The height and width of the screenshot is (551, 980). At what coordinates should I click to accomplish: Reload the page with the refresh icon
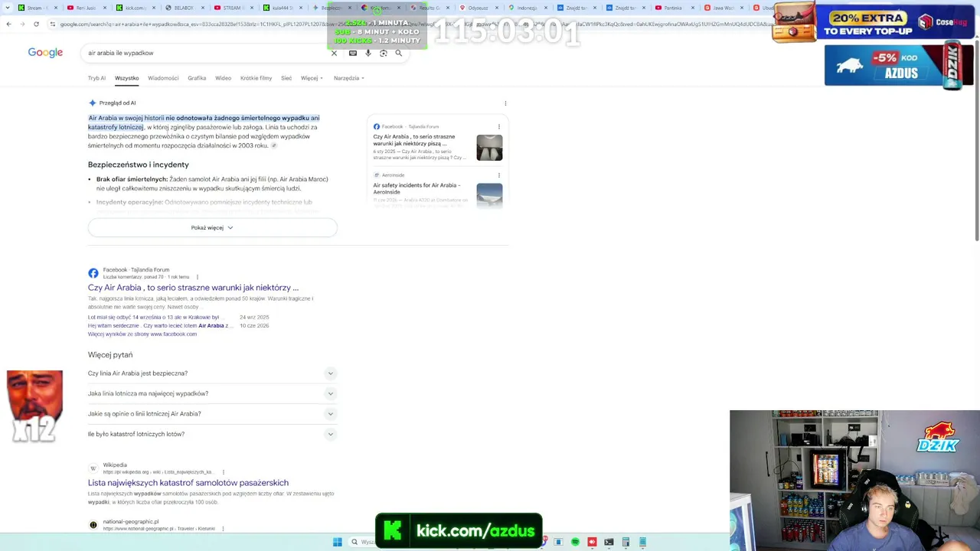coord(36,24)
